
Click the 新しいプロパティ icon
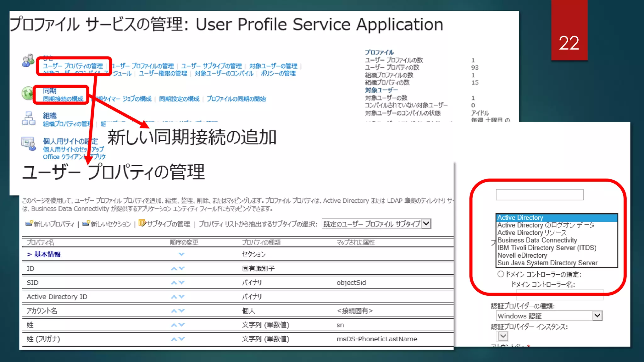[29, 223]
